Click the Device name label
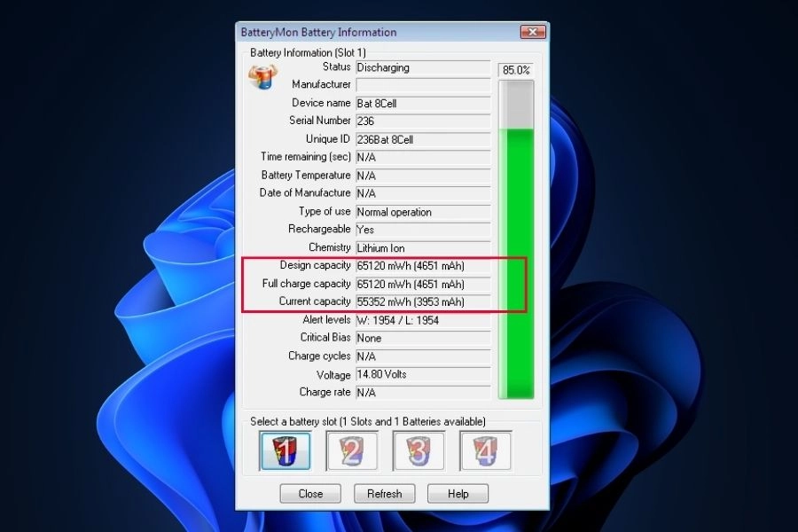The image size is (798, 532). 321,103
